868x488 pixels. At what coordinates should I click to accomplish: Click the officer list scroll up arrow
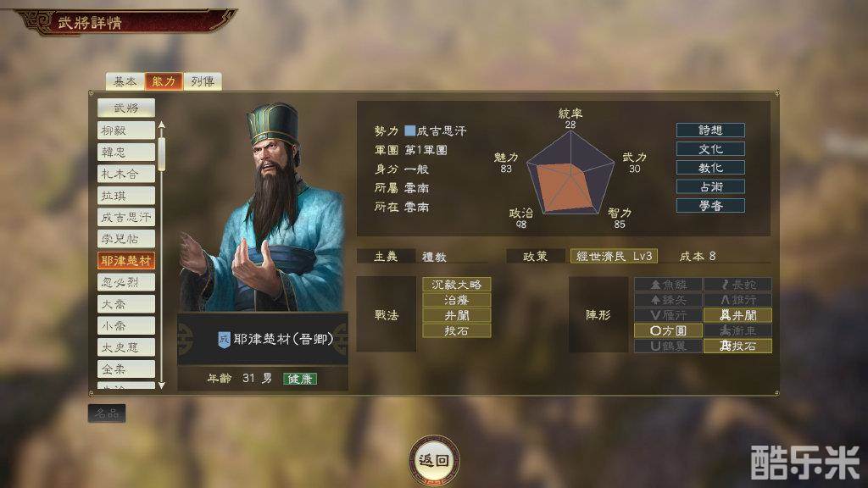[162, 125]
